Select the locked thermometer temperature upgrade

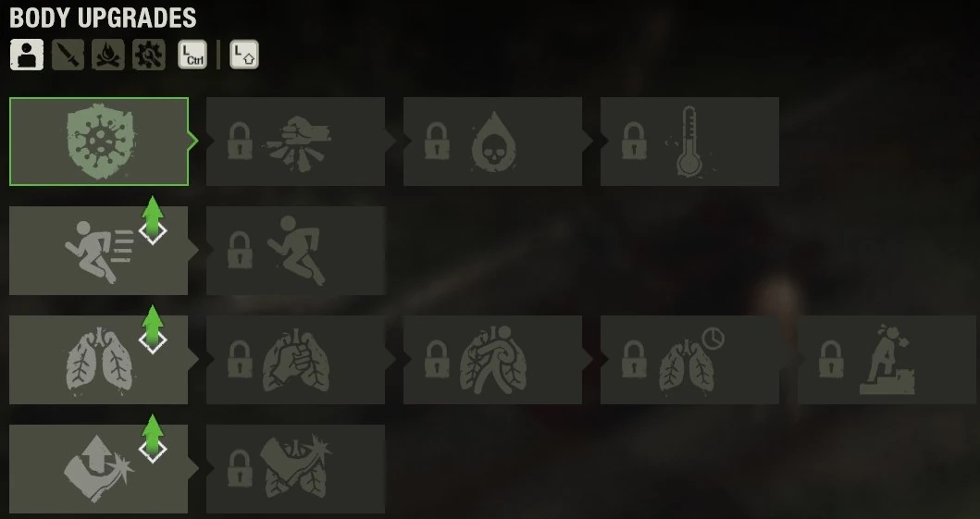(689, 142)
